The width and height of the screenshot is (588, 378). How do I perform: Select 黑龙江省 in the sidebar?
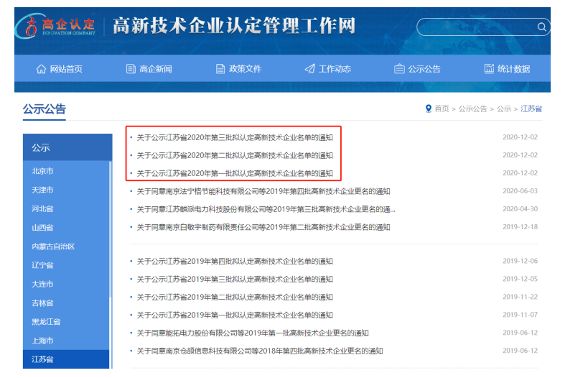click(46, 322)
